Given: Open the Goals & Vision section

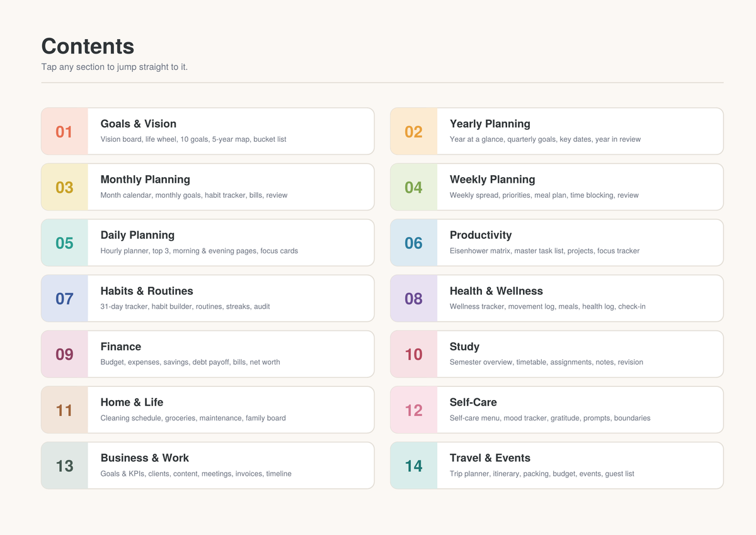Looking at the screenshot, I should (x=208, y=131).
